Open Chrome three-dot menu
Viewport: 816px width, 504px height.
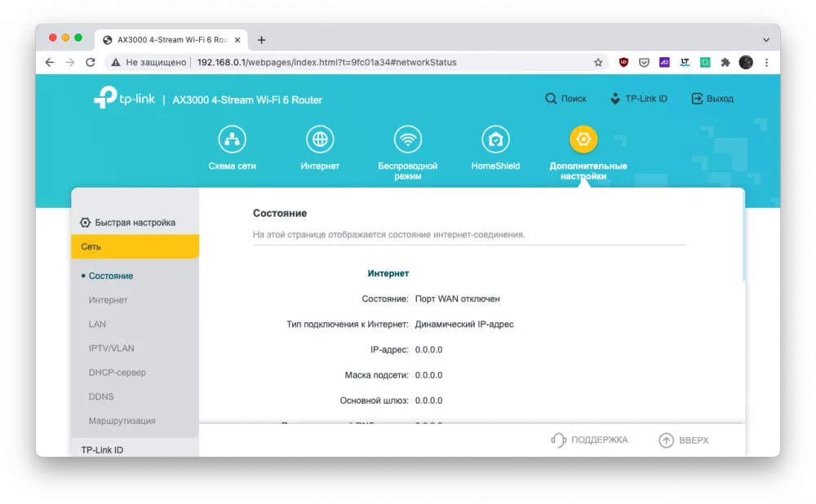click(766, 63)
